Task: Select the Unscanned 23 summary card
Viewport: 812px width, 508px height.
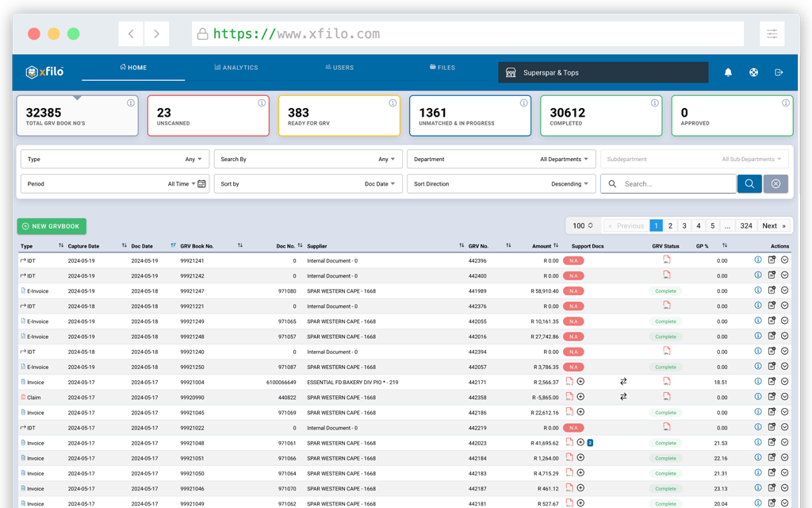Action: coord(209,116)
